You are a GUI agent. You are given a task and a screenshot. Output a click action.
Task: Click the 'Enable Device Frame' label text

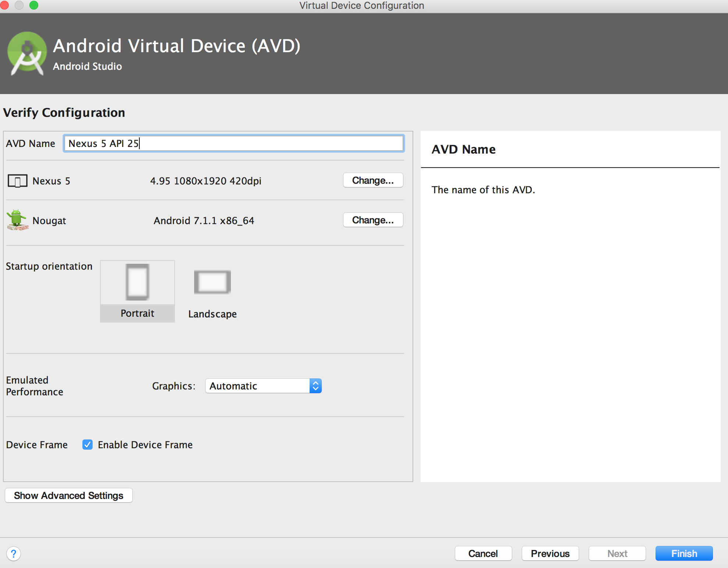[145, 445]
